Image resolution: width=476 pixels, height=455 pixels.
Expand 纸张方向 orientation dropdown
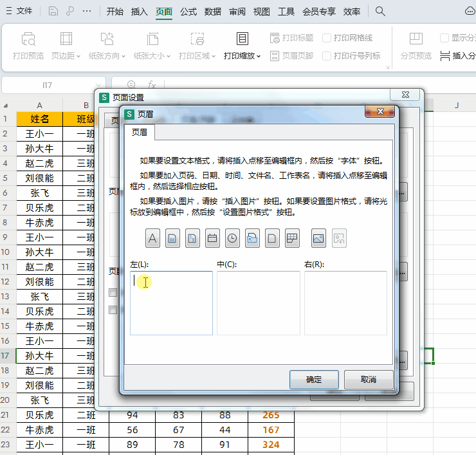124,56
